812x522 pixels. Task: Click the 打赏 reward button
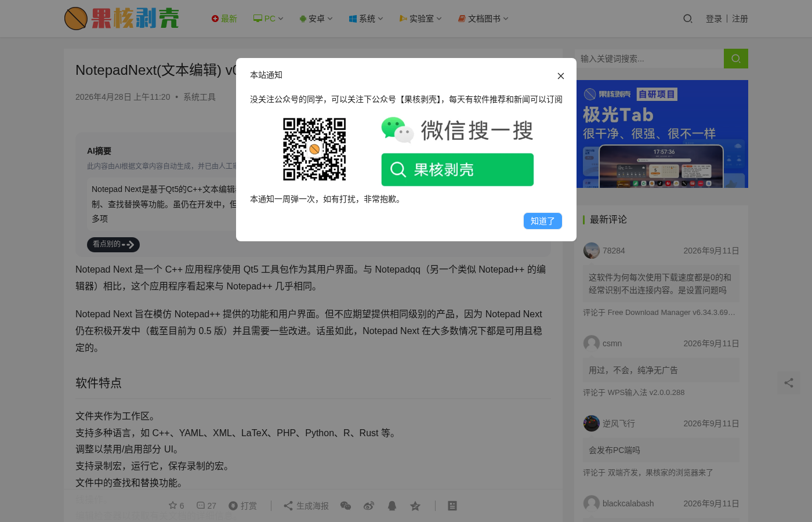pos(243,506)
